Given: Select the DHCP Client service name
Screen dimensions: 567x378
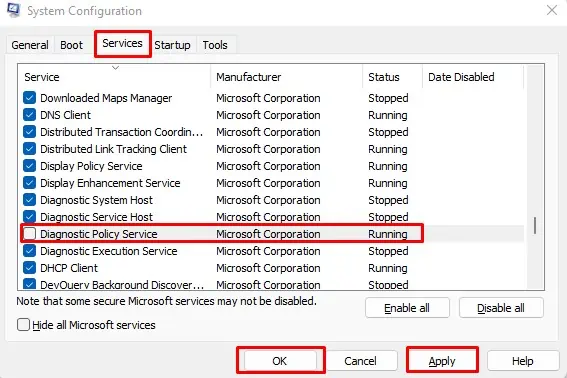Looking at the screenshot, I should pyautogui.click(x=69, y=268).
